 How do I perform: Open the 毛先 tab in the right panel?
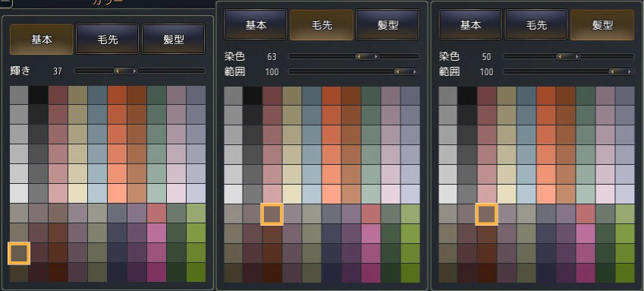(536, 25)
